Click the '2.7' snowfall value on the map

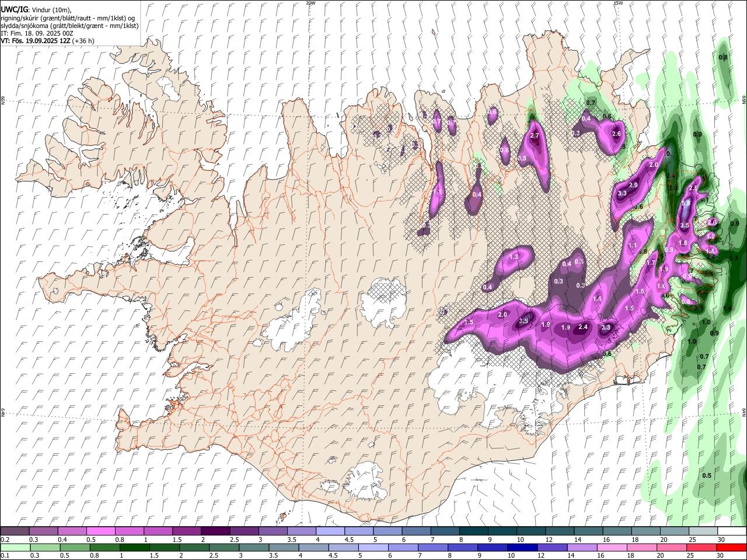coord(535,136)
